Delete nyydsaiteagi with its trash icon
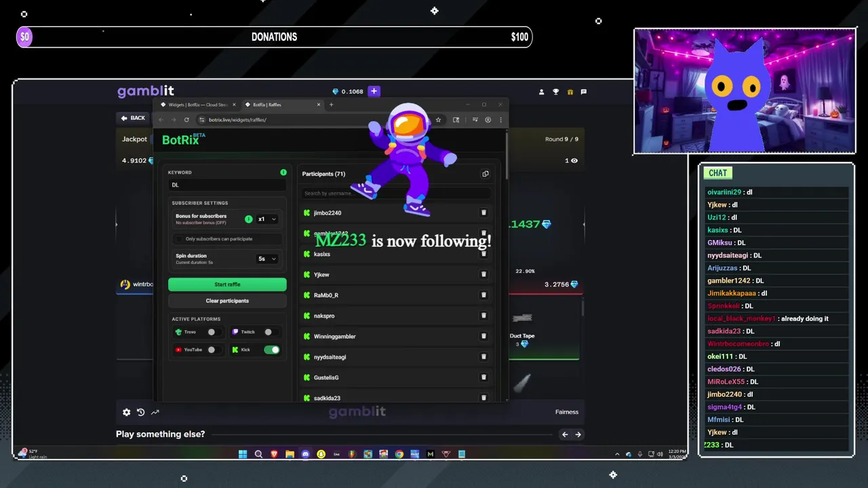Screen dimensions: 868x488 pos(484,357)
